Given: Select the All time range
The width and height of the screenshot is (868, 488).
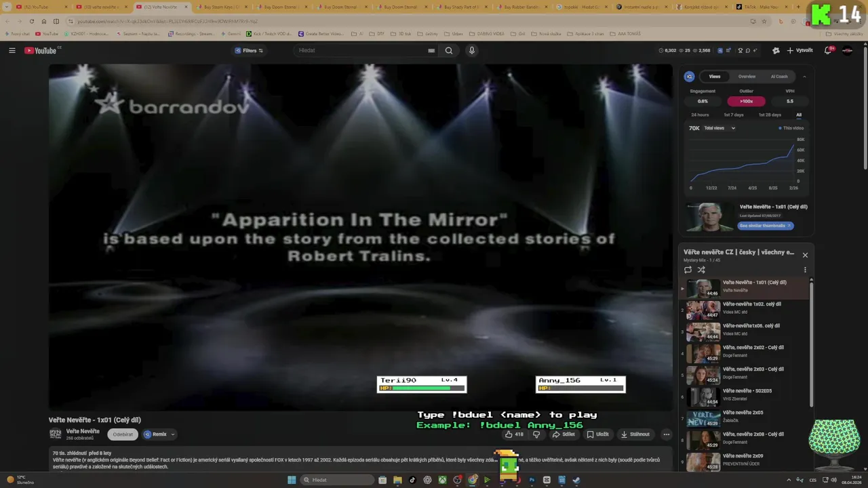Looking at the screenshot, I should (x=799, y=115).
